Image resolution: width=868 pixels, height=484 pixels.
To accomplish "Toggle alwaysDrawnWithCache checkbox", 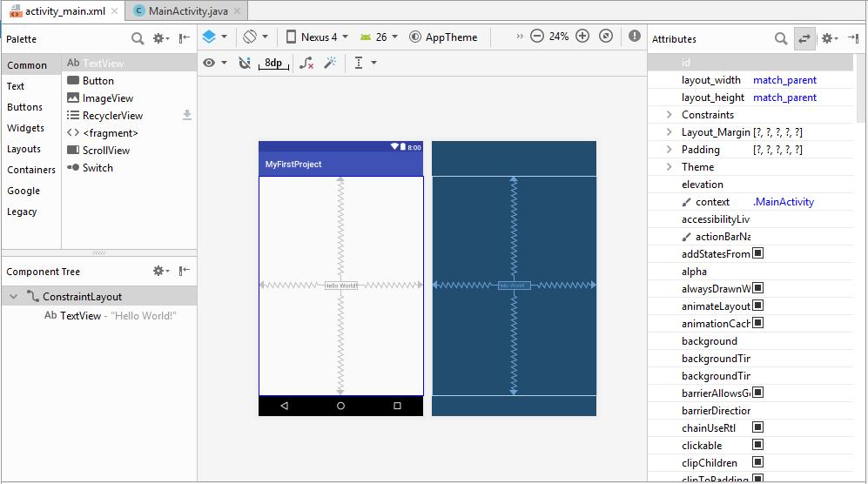I will 757,288.
